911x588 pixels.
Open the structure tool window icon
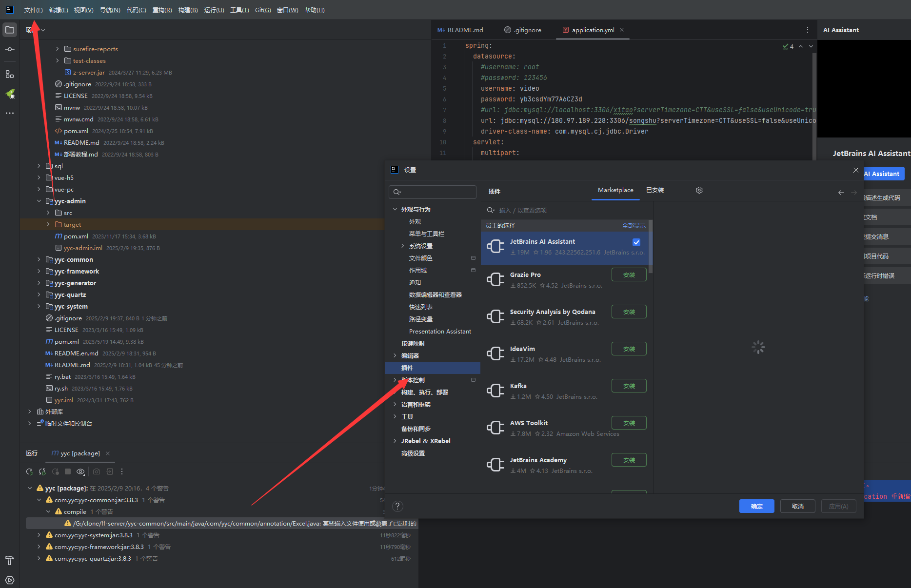tap(10, 74)
